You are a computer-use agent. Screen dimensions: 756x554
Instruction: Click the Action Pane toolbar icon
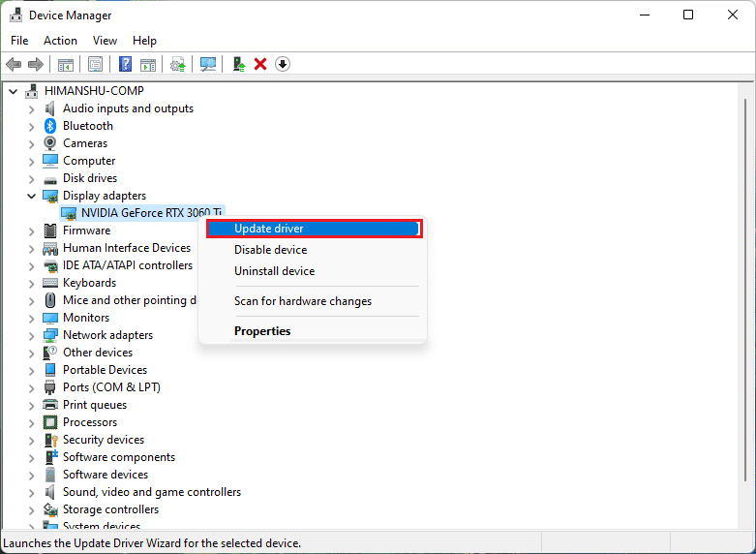tap(148, 64)
